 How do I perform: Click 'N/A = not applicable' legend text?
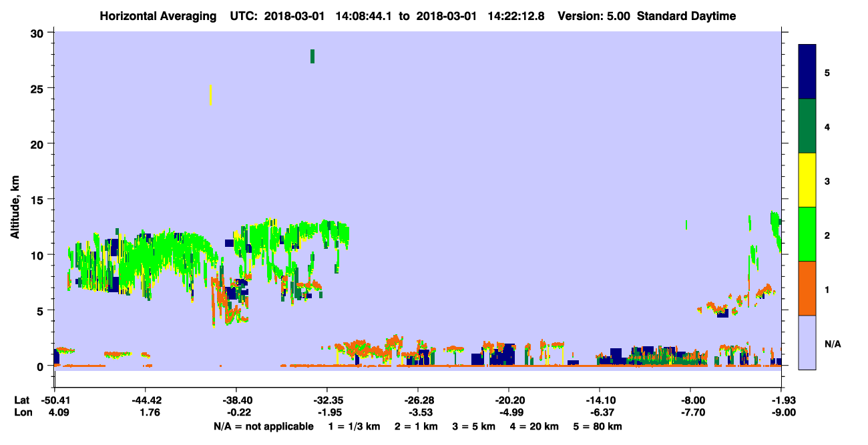click(x=263, y=426)
